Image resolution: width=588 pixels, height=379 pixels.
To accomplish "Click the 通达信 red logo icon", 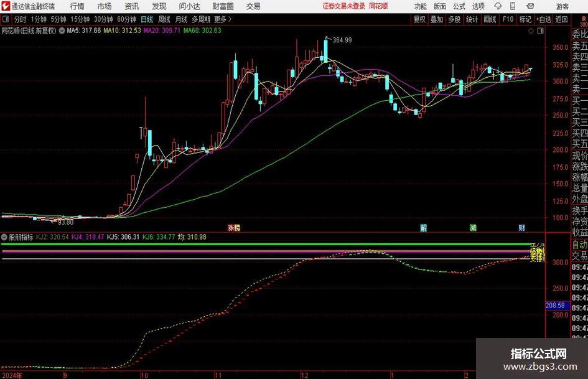I will coord(6,6).
